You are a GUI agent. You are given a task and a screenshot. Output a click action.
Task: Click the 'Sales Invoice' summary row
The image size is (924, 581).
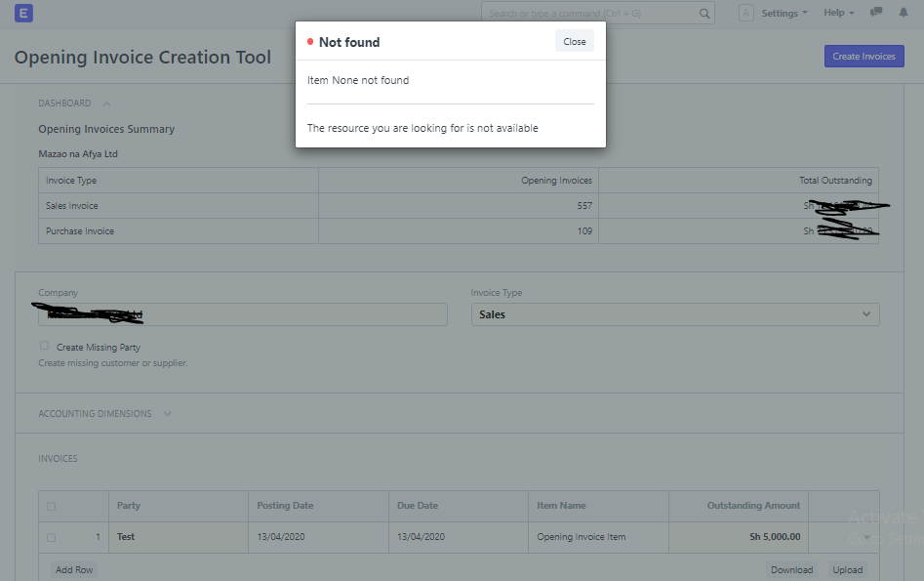point(459,206)
